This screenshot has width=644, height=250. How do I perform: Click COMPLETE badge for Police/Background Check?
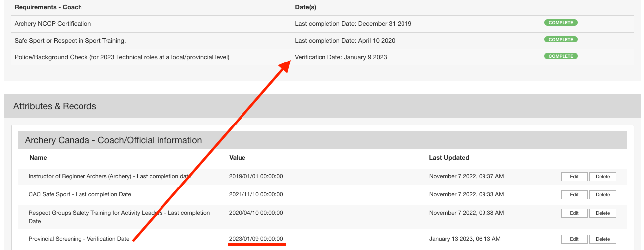(x=561, y=56)
